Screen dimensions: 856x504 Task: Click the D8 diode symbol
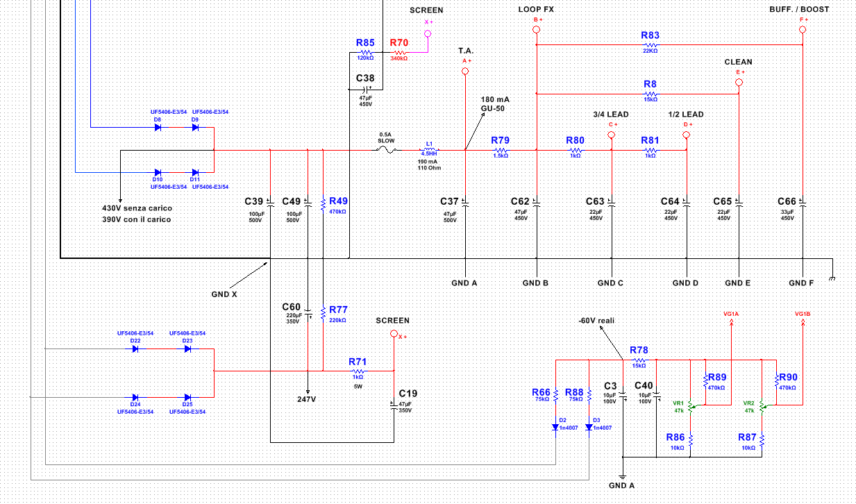coord(158,128)
